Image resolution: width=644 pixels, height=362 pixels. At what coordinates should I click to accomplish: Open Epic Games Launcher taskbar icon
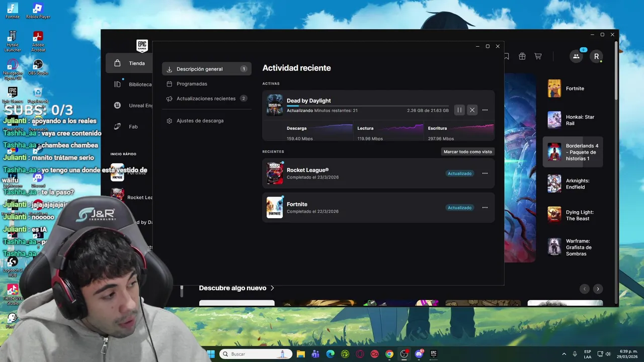coord(434,354)
